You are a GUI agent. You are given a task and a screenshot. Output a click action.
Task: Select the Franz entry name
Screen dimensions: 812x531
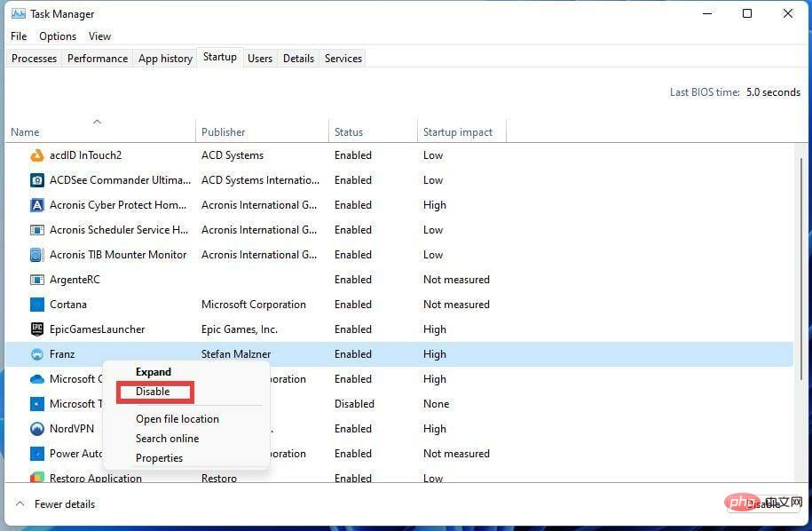62,354
